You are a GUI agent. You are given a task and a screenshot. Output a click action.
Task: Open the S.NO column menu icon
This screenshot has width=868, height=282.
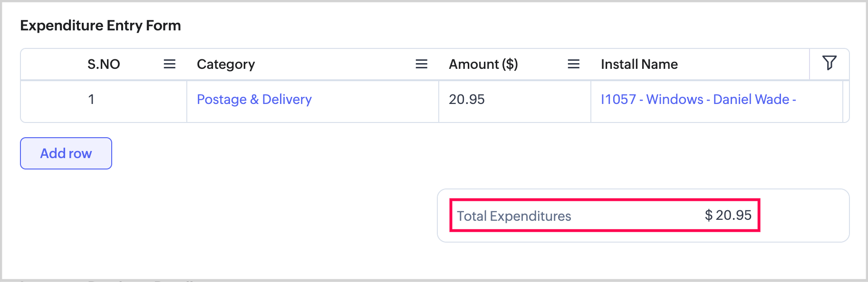(170, 64)
